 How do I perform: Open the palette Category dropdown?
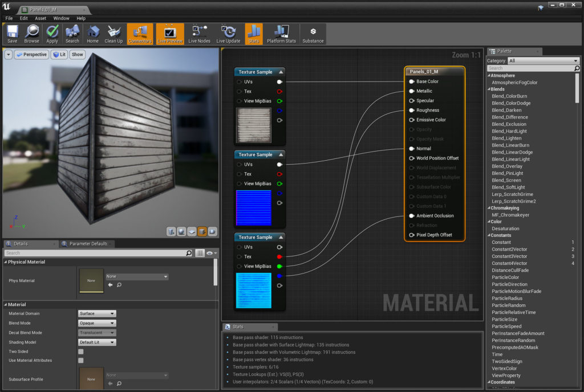tap(543, 60)
